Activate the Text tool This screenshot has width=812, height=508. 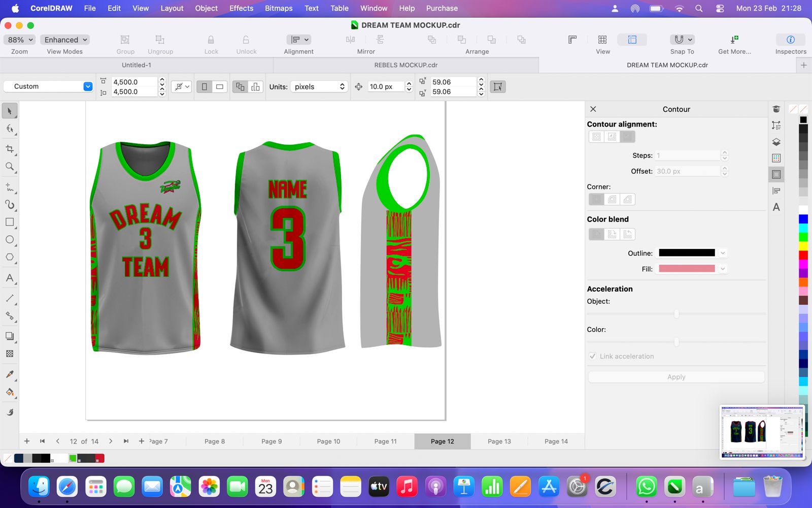10,278
